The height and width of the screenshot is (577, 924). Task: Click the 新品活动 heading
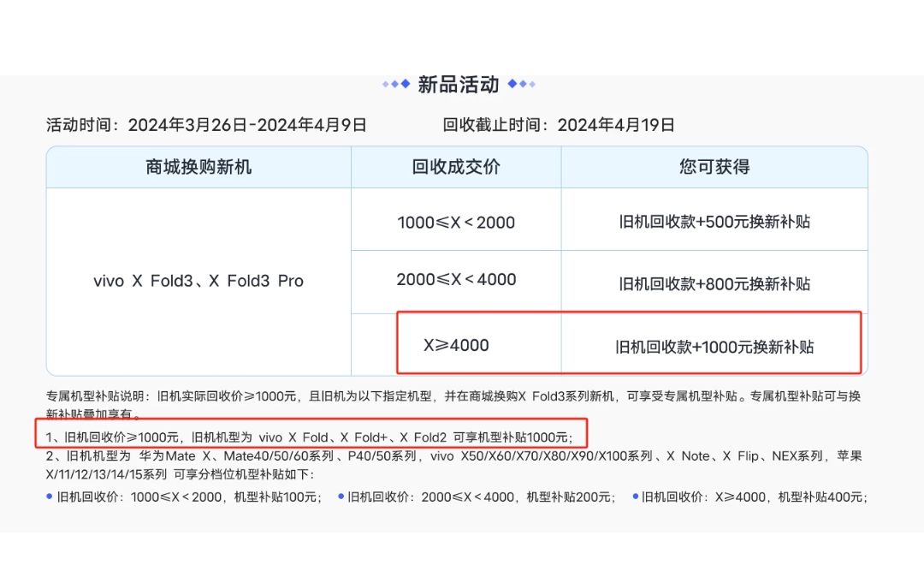click(459, 84)
